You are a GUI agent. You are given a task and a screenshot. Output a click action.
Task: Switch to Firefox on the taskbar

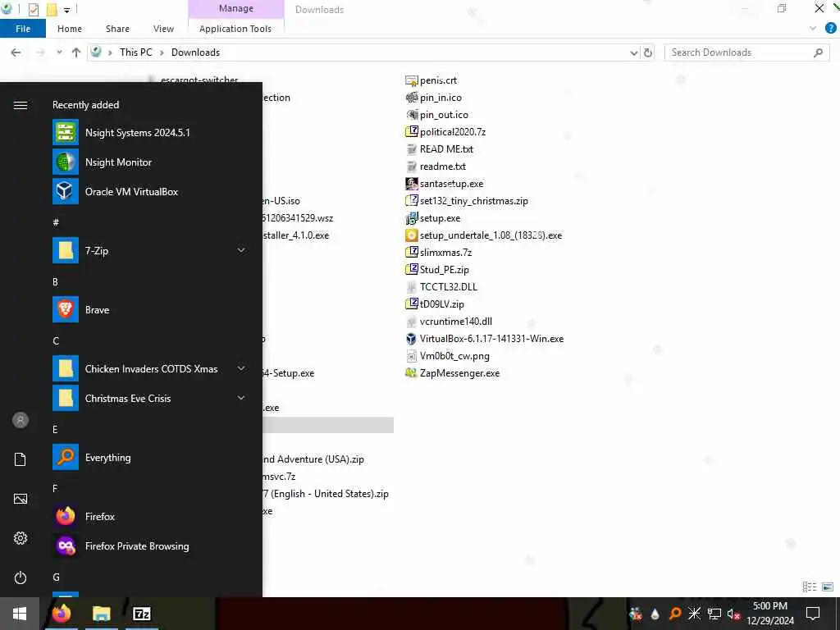coord(62,614)
